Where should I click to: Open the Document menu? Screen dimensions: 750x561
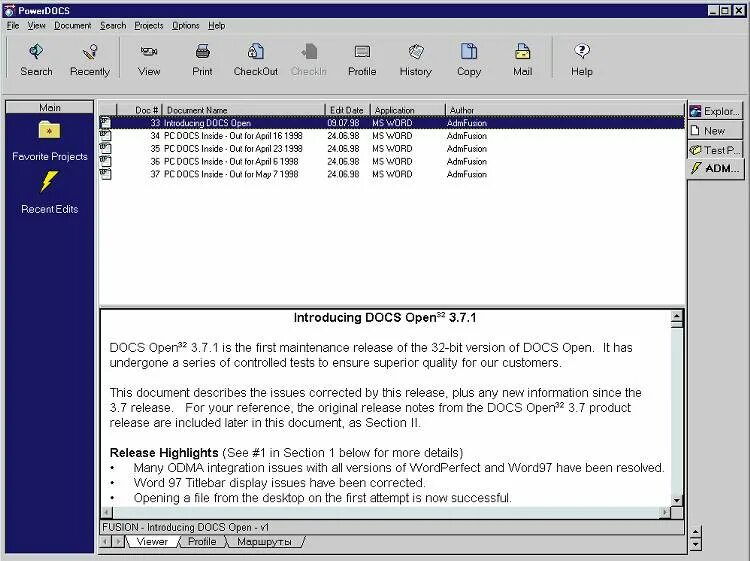click(x=72, y=26)
